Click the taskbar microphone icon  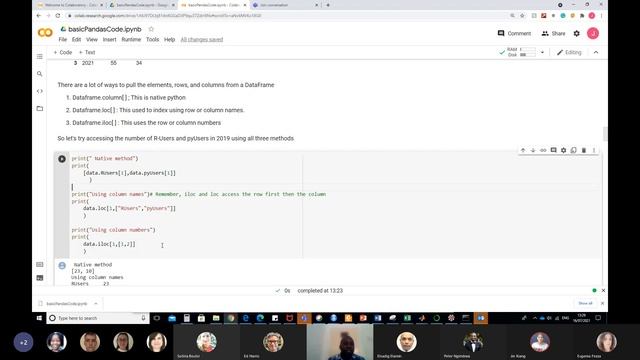pos(143,318)
